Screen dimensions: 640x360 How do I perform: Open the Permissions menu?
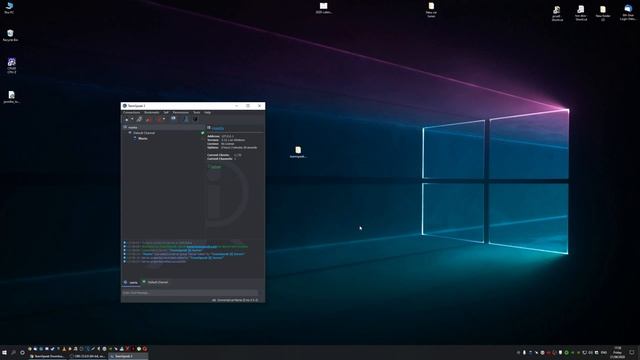click(181, 112)
